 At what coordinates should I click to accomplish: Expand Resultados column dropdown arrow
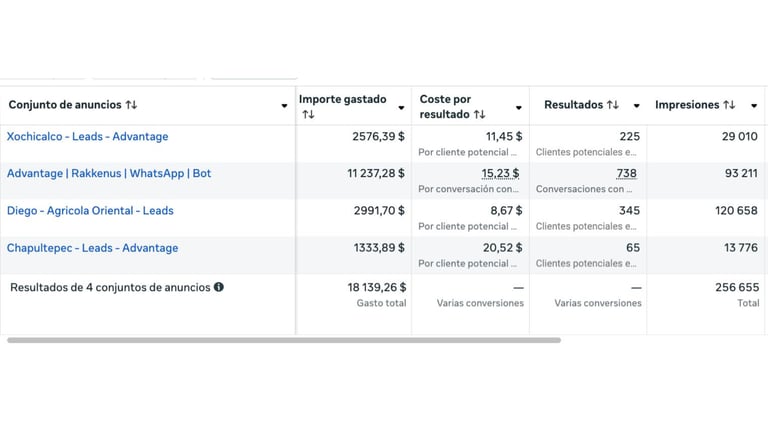636,106
